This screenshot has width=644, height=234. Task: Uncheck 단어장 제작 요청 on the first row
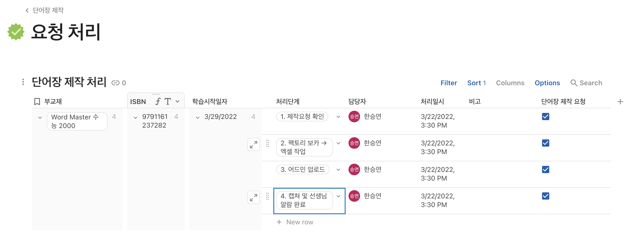click(x=545, y=116)
